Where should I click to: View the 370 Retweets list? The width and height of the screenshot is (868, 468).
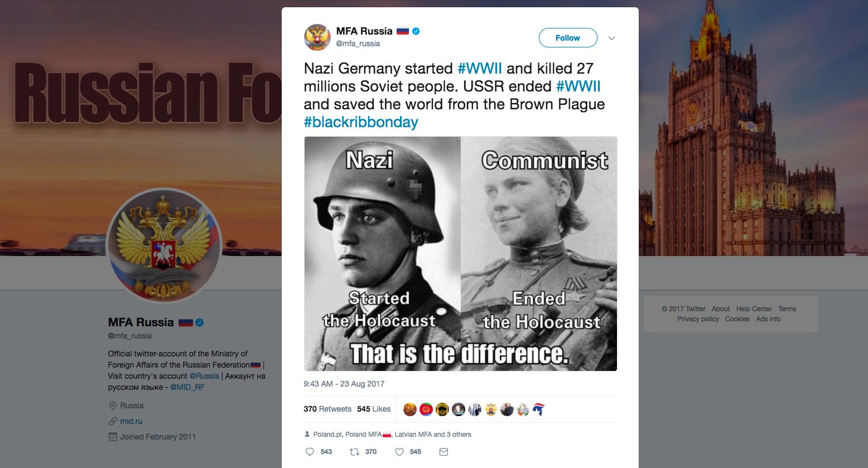pyautogui.click(x=327, y=409)
